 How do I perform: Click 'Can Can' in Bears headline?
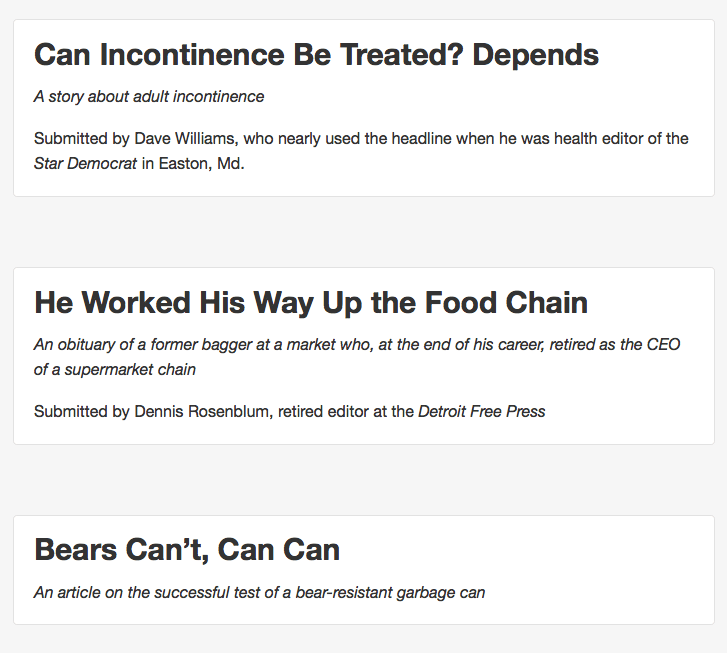click(279, 550)
